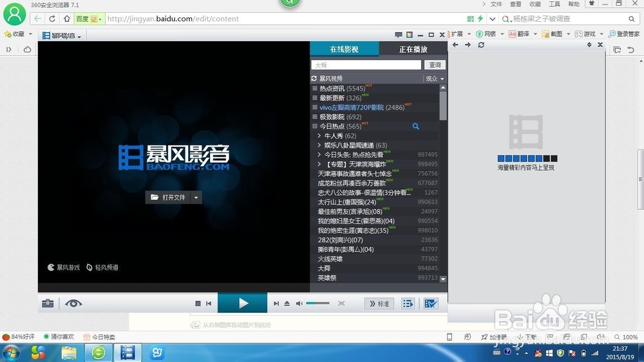The width and height of the screenshot is (644, 362).
Task: Start playback with the large play button
Action: click(x=242, y=303)
